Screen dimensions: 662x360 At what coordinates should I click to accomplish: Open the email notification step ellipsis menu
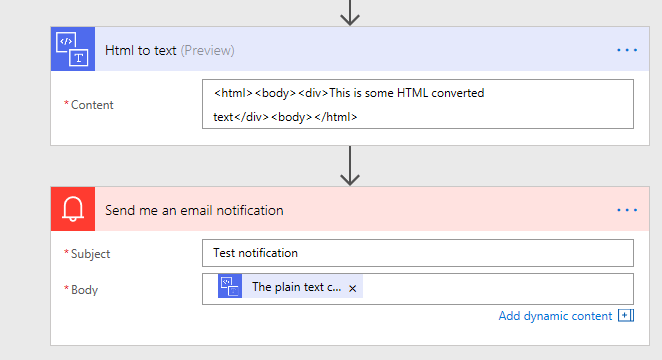627,210
